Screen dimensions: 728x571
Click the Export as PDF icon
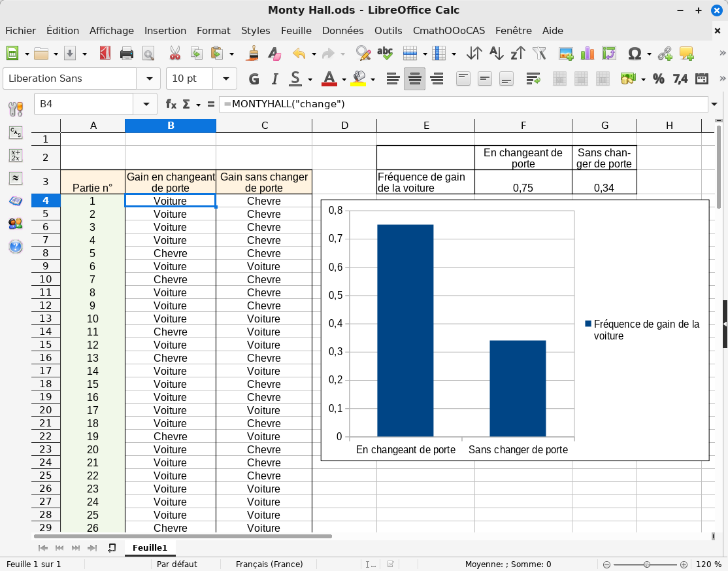click(105, 54)
